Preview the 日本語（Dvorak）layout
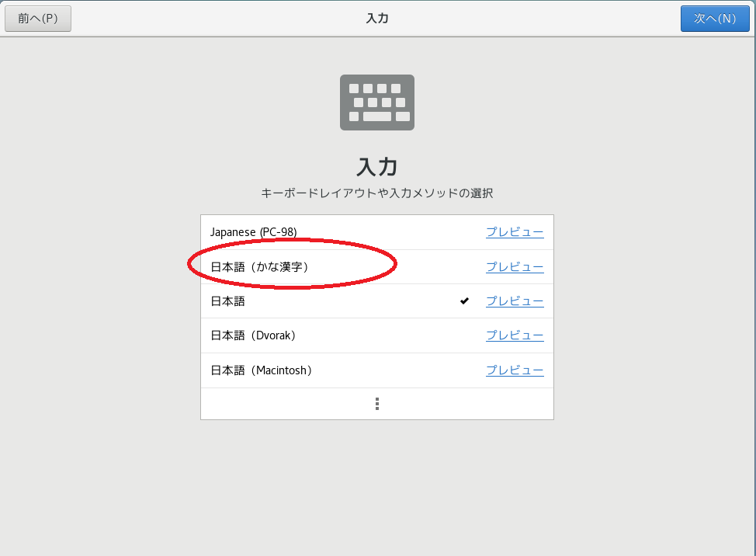The height and width of the screenshot is (556, 756). click(x=515, y=335)
